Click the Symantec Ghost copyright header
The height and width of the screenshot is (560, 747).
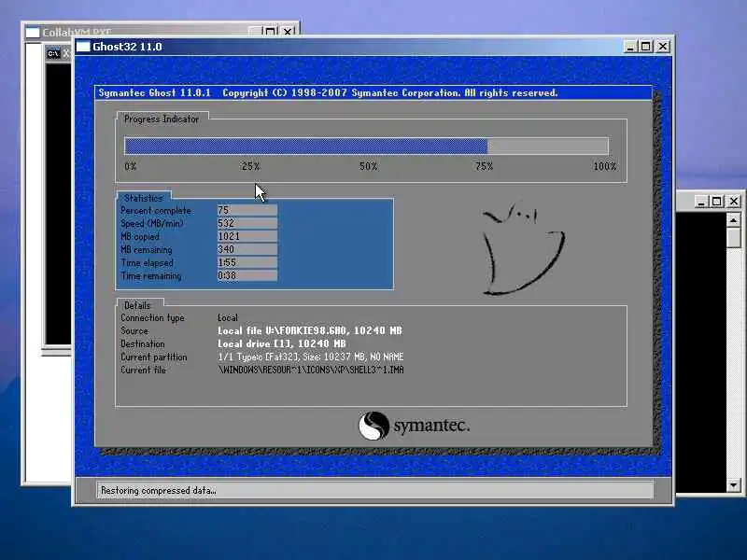tap(328, 92)
